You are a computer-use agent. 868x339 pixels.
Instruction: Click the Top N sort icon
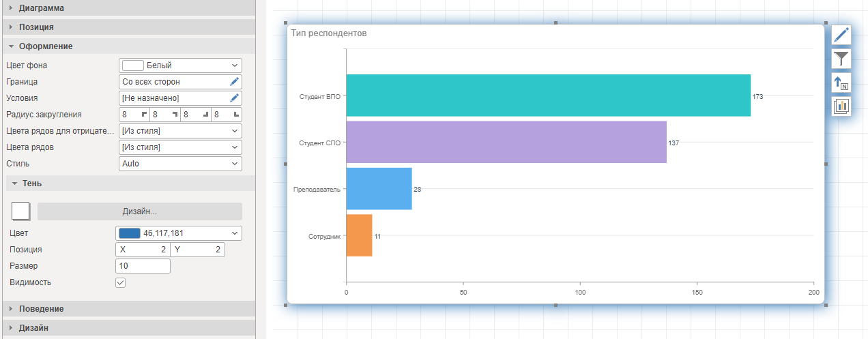[x=841, y=83]
